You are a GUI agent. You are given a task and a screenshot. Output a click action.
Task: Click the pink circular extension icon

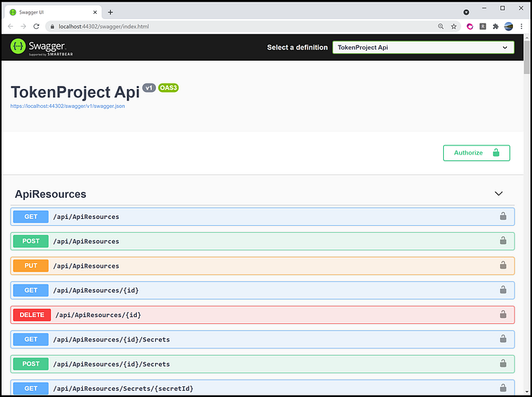[470, 27]
